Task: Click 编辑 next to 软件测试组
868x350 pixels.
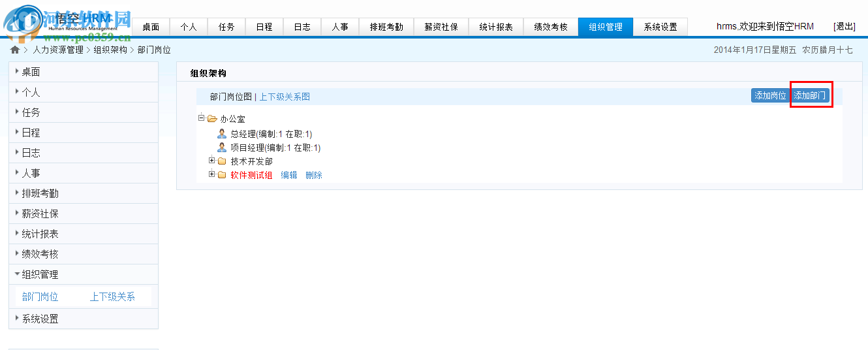Action: [x=289, y=175]
